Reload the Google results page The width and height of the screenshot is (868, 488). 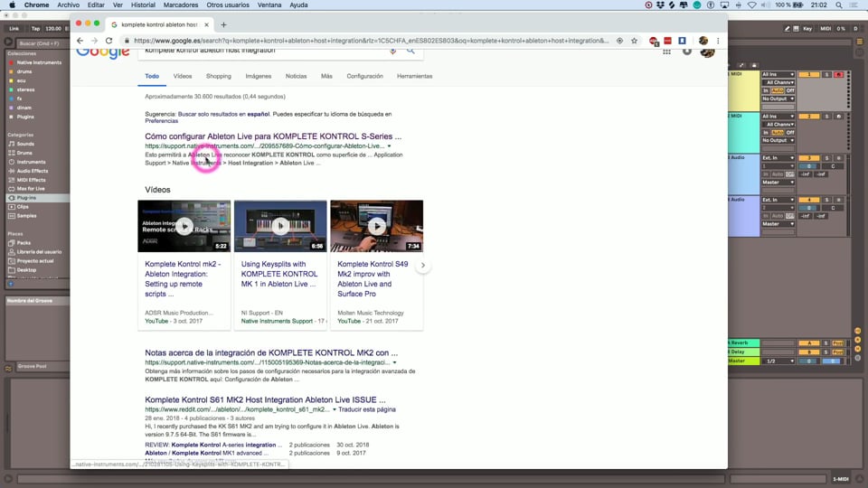[109, 41]
